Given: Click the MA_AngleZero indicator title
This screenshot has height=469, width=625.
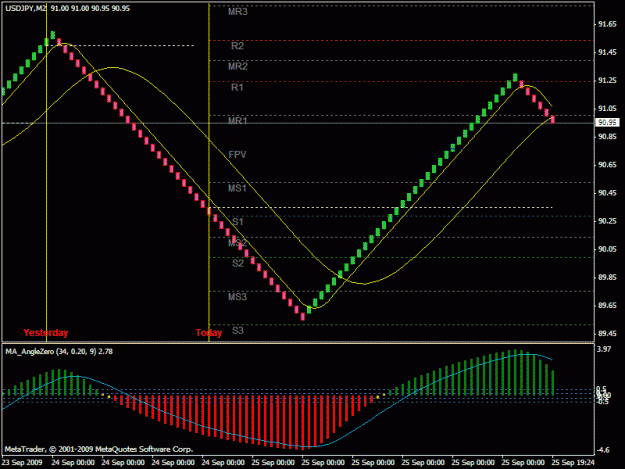Looking at the screenshot, I should coord(59,351).
